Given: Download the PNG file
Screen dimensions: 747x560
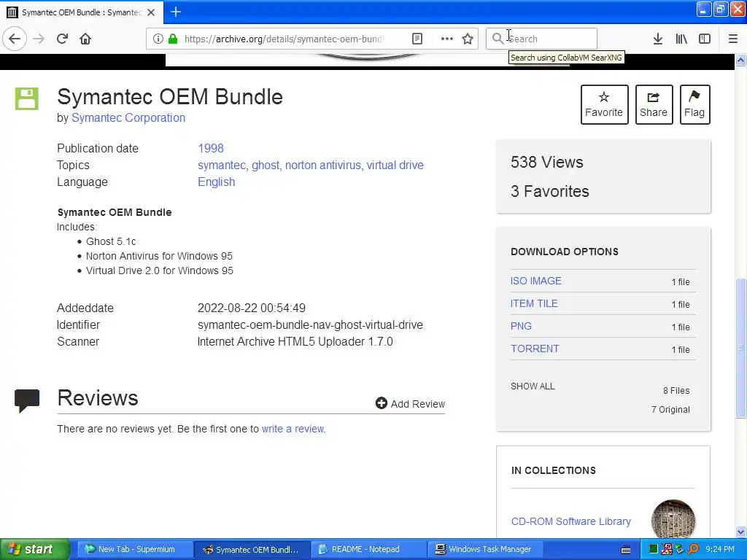Looking at the screenshot, I should 521,326.
